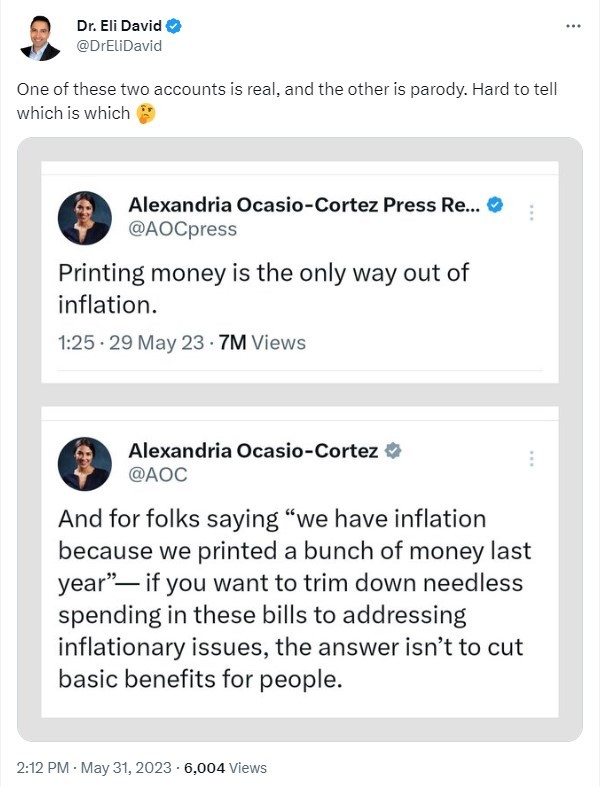Go to the @DrEliDavid handle

[x=119, y=45]
